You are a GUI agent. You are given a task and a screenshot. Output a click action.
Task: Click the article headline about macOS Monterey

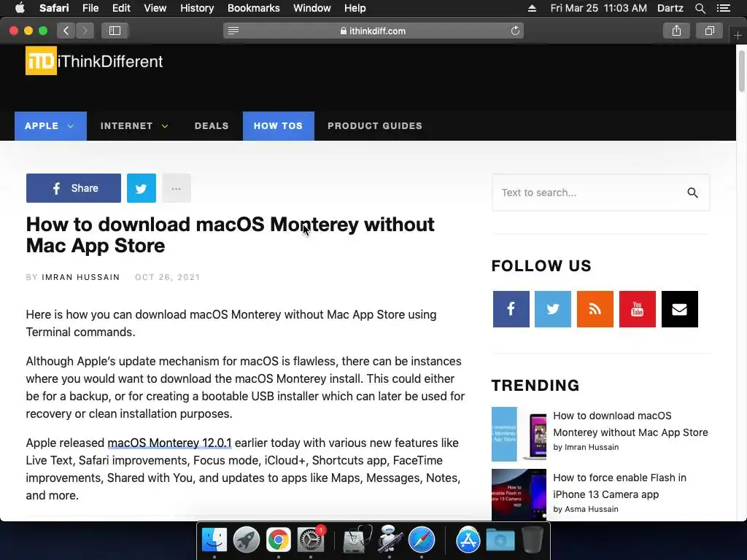pyautogui.click(x=230, y=235)
